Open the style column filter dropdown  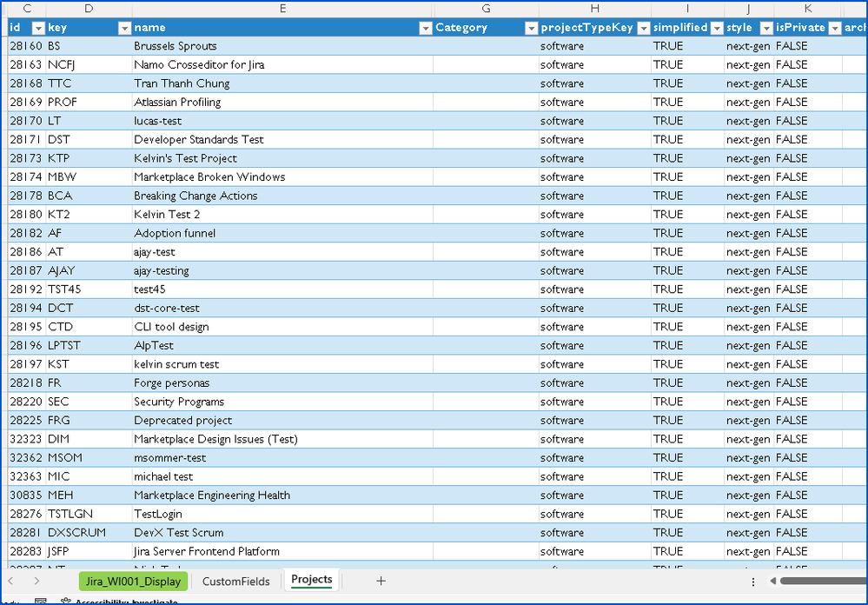[x=765, y=28]
